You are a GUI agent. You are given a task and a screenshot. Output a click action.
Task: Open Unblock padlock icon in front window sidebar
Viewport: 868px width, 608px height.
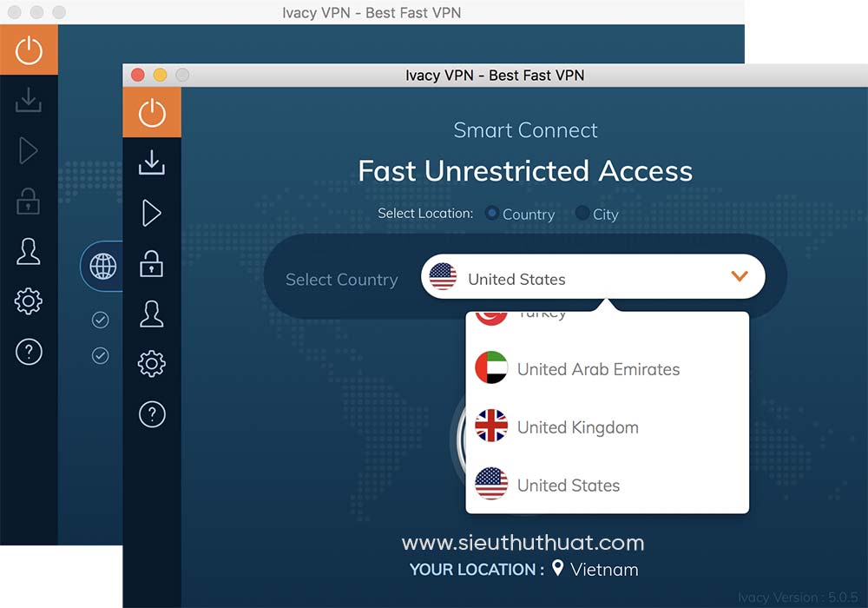click(152, 263)
